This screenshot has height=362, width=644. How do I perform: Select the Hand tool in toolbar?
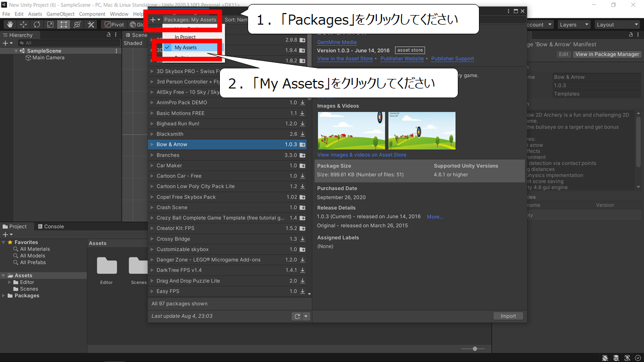pos(10,25)
